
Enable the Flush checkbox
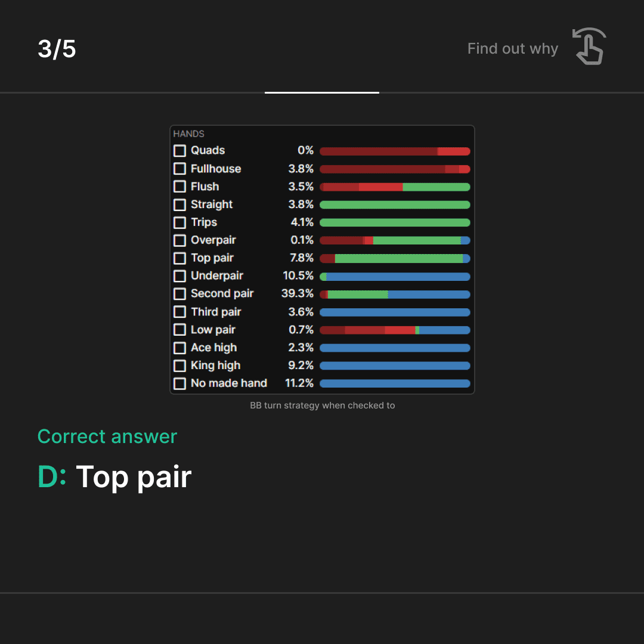click(x=179, y=187)
